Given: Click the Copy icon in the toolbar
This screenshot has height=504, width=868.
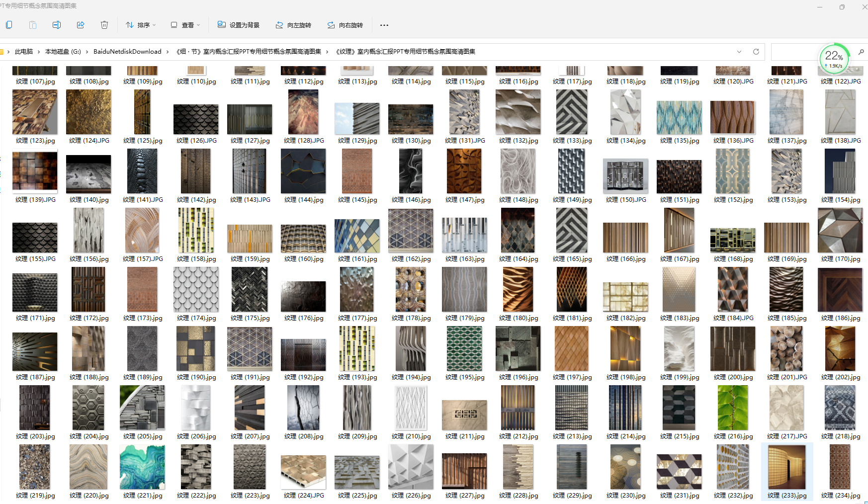Looking at the screenshot, I should 9,25.
